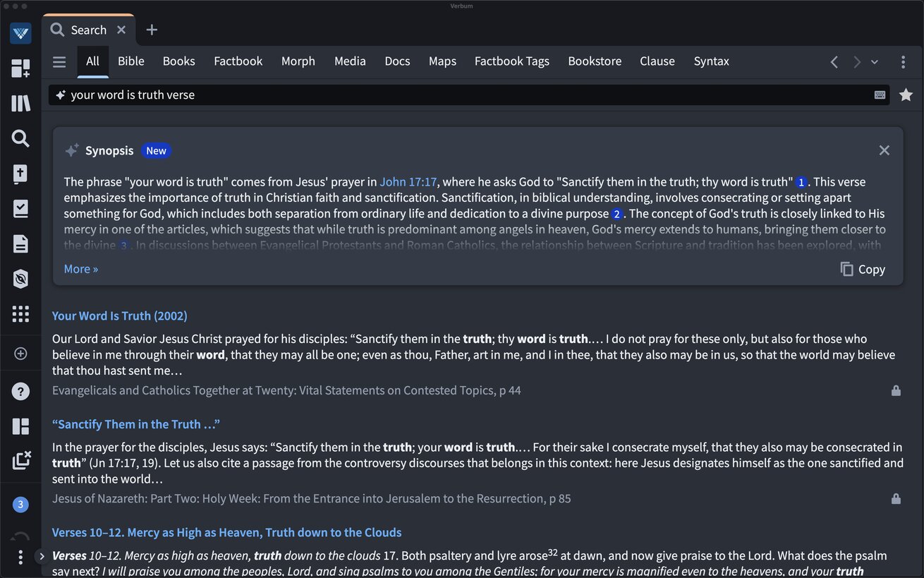Open the Docs page icon in sidebar
Image resolution: width=924 pixels, height=578 pixels.
(20, 244)
